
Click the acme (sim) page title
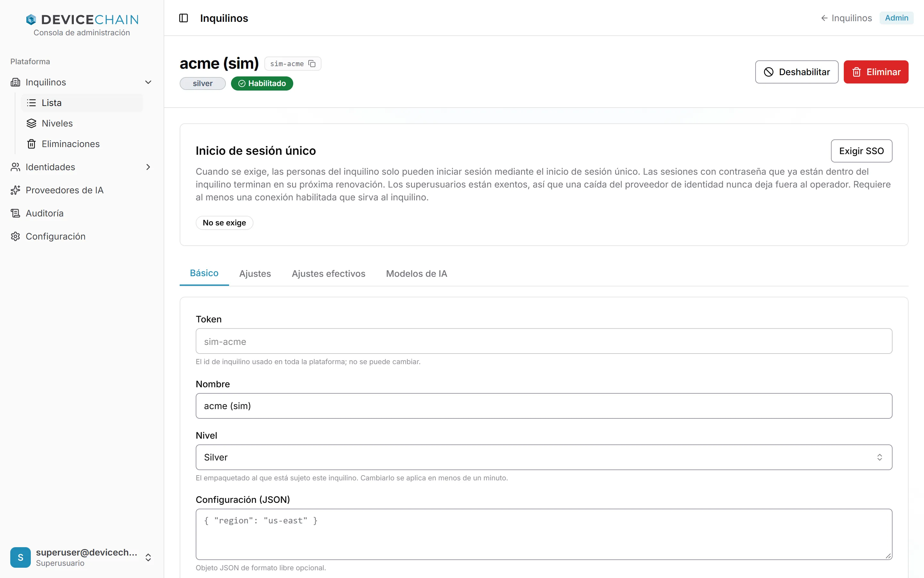point(219,64)
